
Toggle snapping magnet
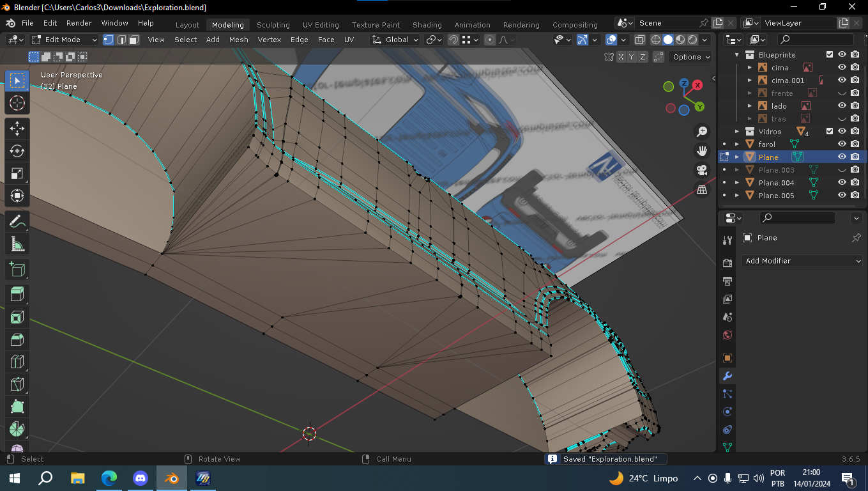453,40
